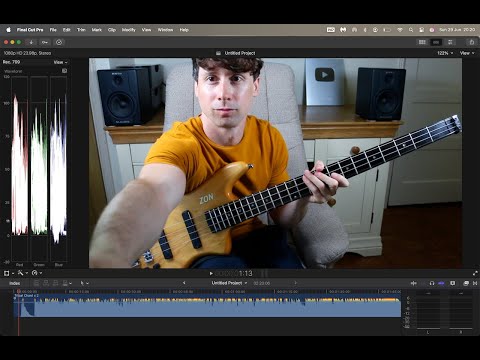Viewport: 480px width, 360px height.
Task: Click the waveform scope settings icon
Action: tap(64, 71)
